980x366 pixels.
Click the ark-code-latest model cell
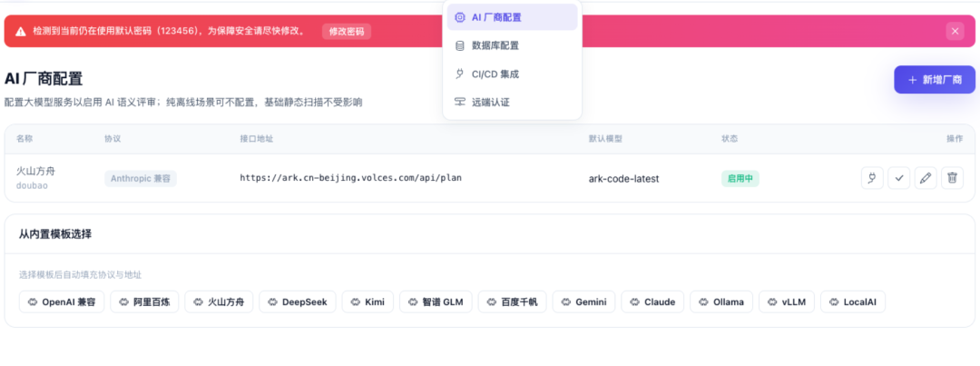tap(623, 178)
